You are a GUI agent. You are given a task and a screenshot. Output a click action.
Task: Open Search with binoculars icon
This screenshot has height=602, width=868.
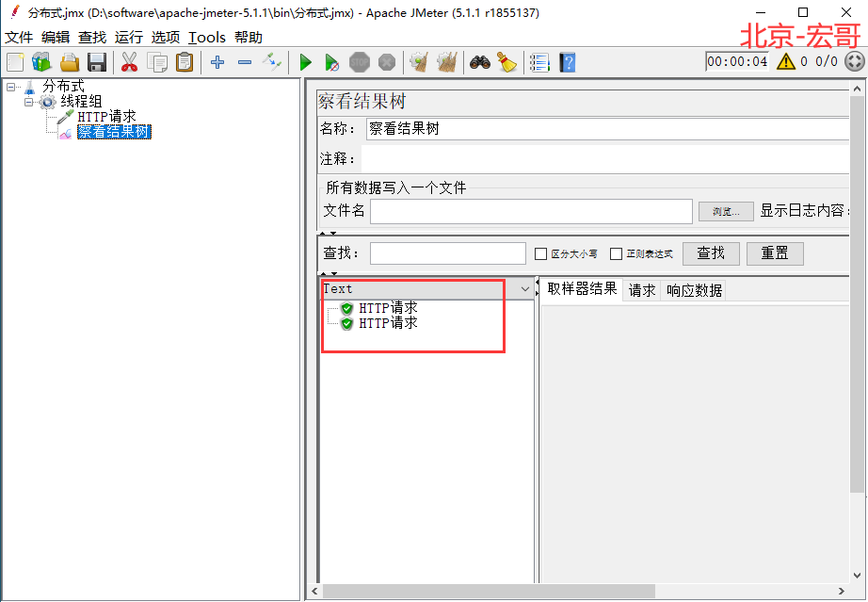479,62
